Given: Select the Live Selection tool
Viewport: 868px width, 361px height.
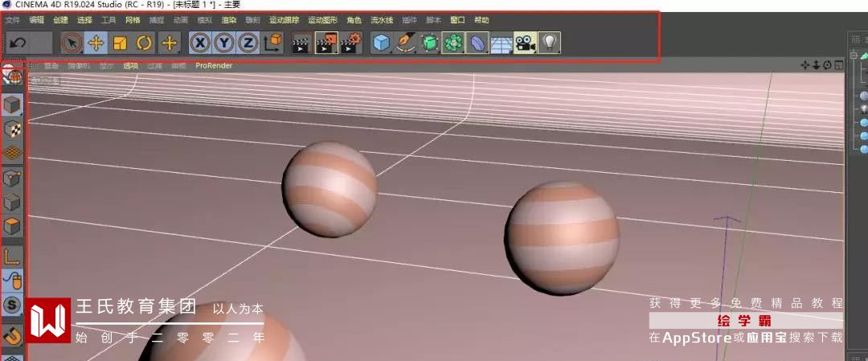Looking at the screenshot, I should click(72, 43).
